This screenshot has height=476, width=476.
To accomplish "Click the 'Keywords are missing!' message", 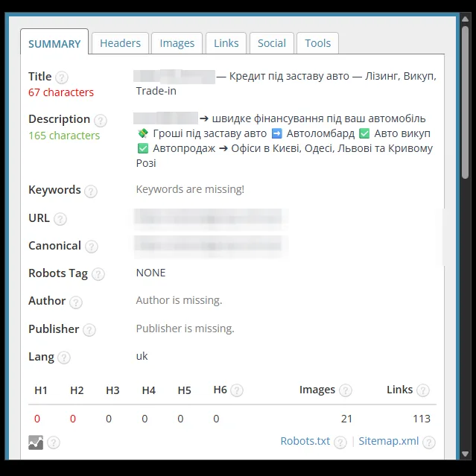I will [190, 189].
